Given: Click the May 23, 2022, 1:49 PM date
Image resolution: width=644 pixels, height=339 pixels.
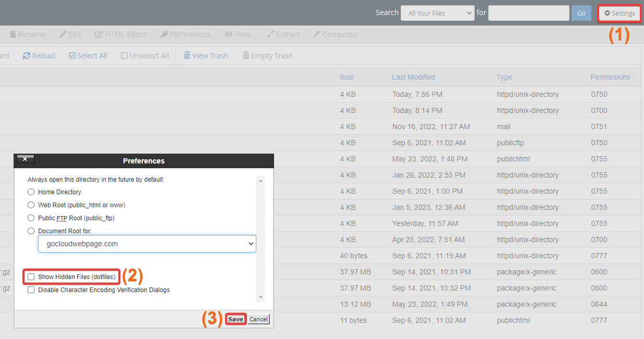Looking at the screenshot, I should 430,304.
